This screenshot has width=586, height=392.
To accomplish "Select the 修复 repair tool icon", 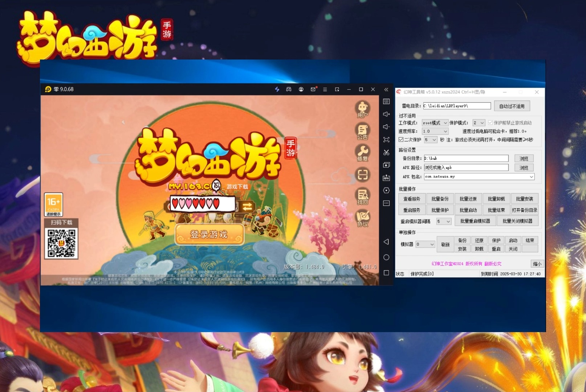I will coord(362,153).
